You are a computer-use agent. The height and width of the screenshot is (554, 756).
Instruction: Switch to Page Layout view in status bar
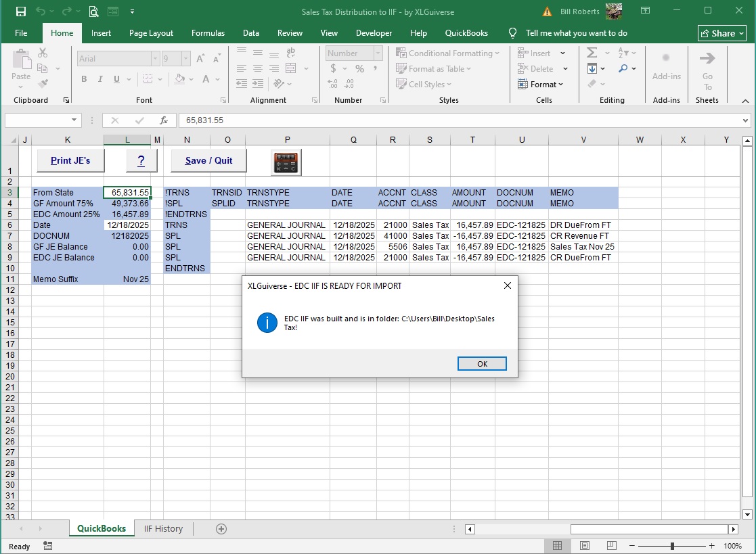click(x=584, y=546)
